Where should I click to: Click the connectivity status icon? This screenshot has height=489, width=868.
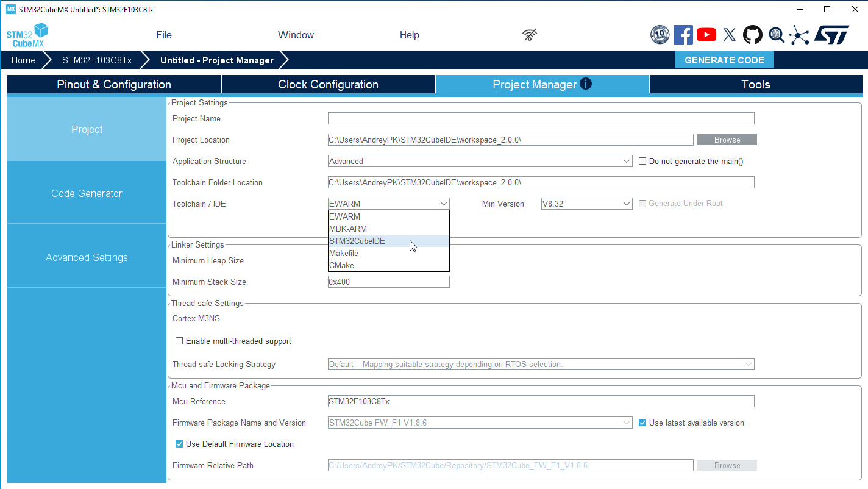530,35
